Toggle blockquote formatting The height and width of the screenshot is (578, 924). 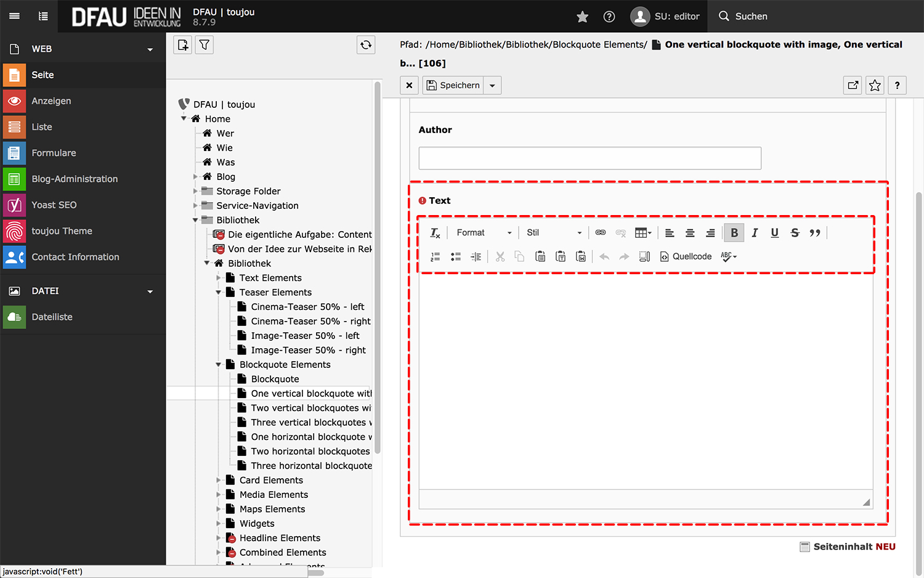[815, 233]
